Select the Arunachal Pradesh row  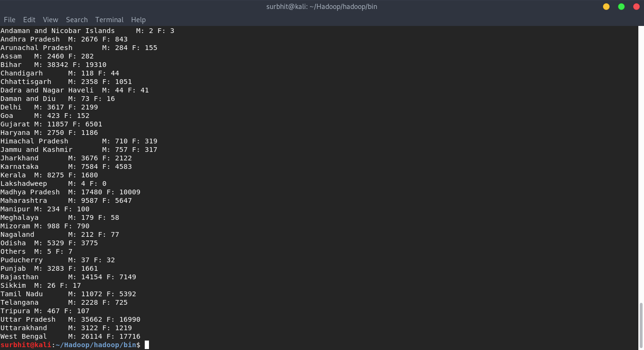click(x=79, y=48)
